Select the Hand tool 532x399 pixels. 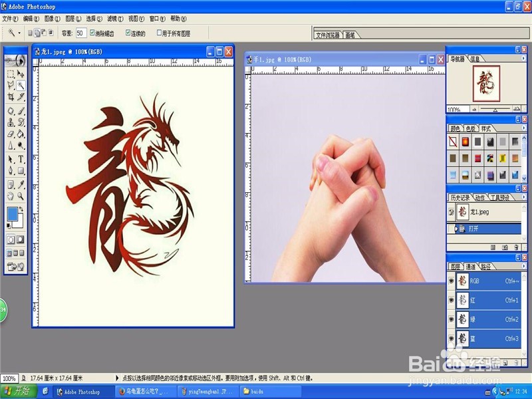pyautogui.click(x=11, y=196)
